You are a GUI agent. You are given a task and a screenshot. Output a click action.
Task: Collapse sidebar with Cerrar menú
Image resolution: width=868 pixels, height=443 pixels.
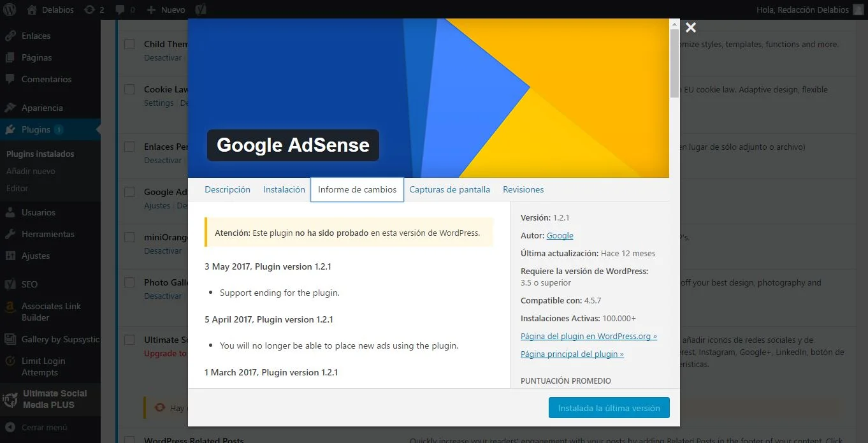(x=44, y=427)
